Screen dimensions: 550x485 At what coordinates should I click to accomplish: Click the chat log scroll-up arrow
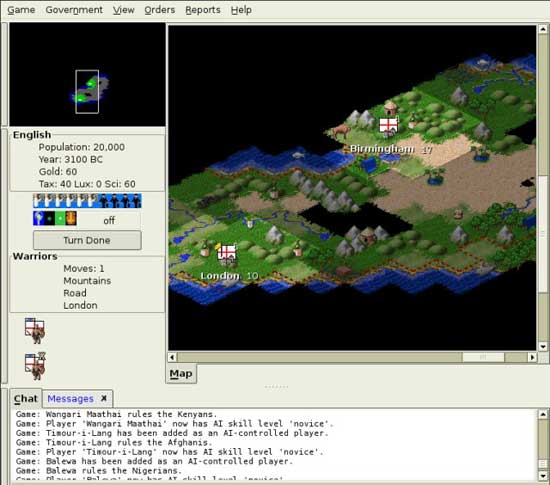point(543,414)
